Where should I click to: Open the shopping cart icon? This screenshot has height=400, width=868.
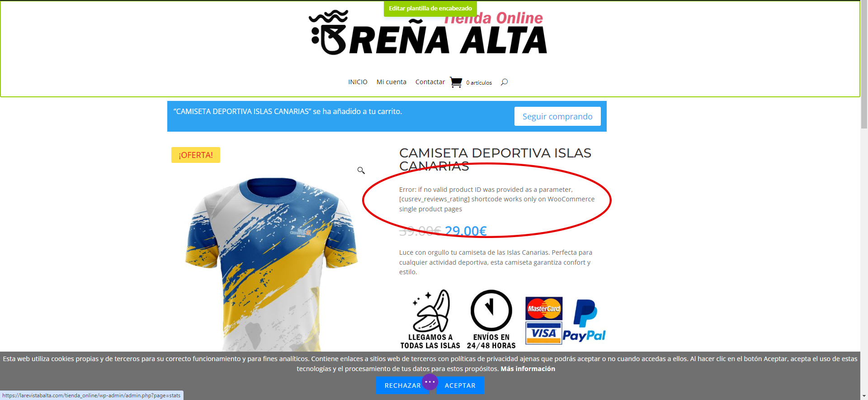pos(456,82)
